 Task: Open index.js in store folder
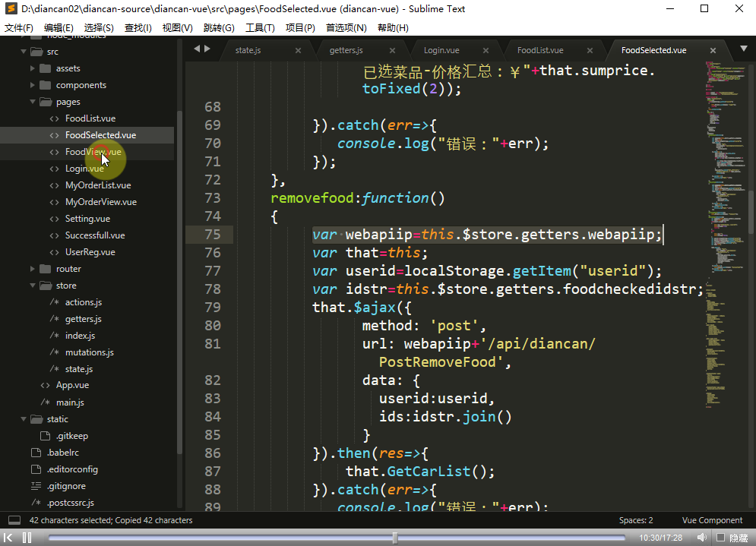click(80, 336)
